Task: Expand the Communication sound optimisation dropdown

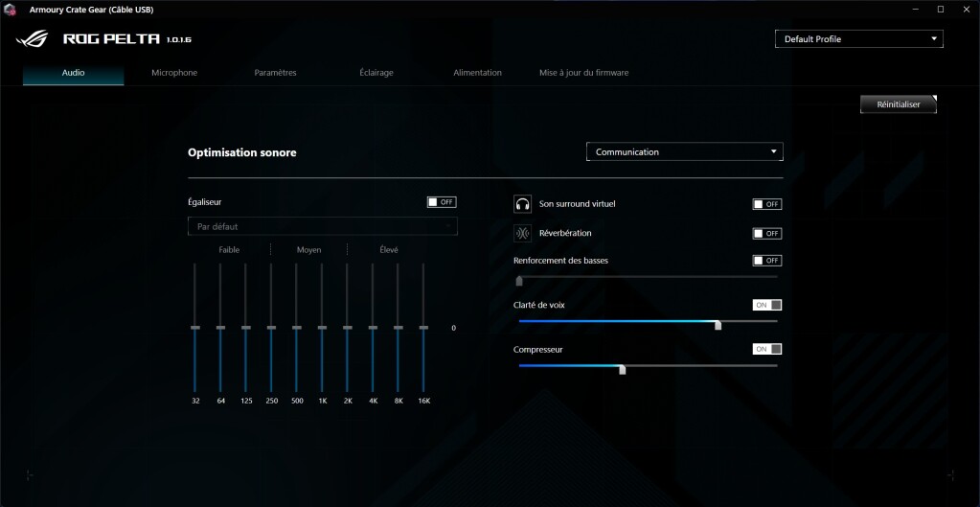Action: (684, 152)
